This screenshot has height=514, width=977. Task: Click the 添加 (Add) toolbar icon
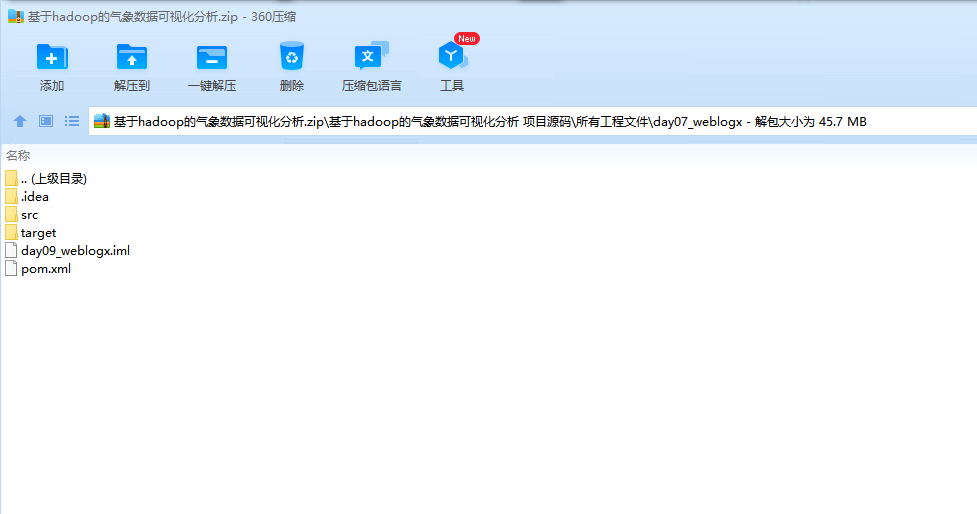pos(52,57)
